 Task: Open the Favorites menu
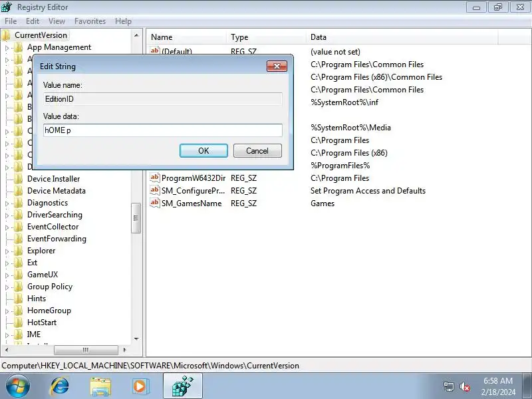(x=90, y=21)
